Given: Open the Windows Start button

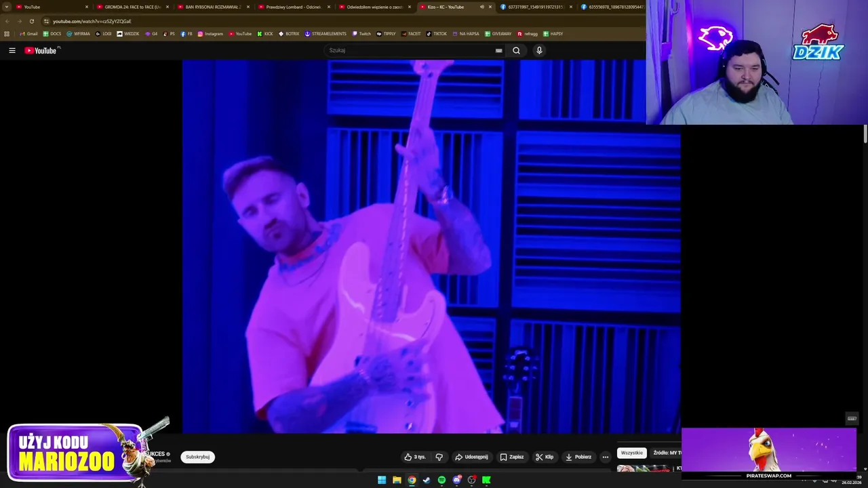Looking at the screenshot, I should pos(382,480).
